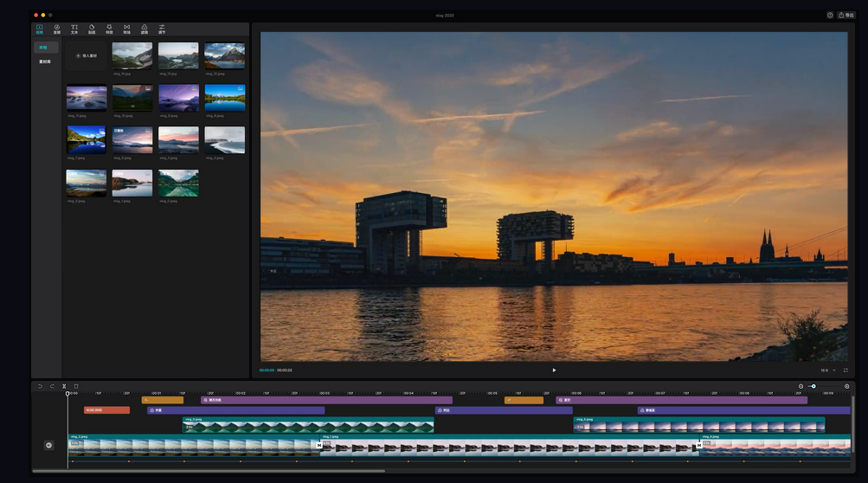
Task: Open the Filters (滤镜) tab
Action: coord(144,29)
